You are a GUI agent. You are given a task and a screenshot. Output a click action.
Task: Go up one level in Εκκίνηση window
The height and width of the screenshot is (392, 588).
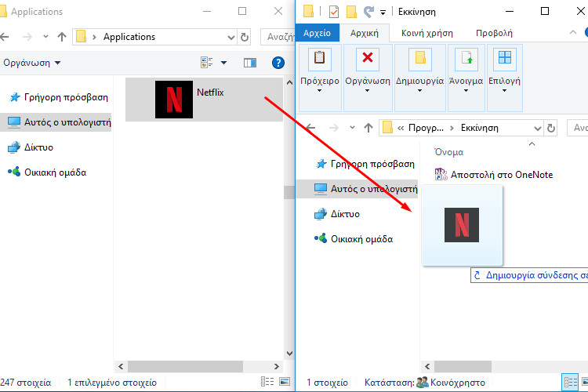[x=368, y=128]
